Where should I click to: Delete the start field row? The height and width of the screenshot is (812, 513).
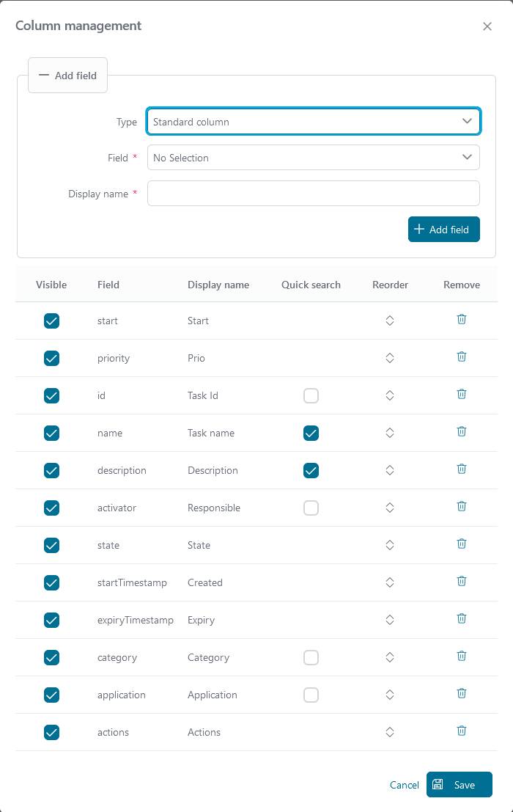(x=462, y=320)
